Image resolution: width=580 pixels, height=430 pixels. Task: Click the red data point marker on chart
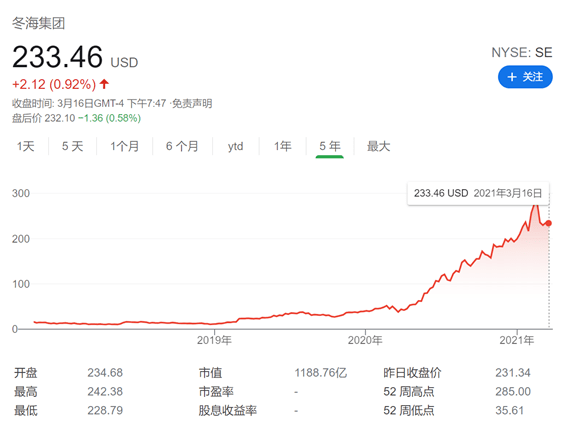pos(549,223)
